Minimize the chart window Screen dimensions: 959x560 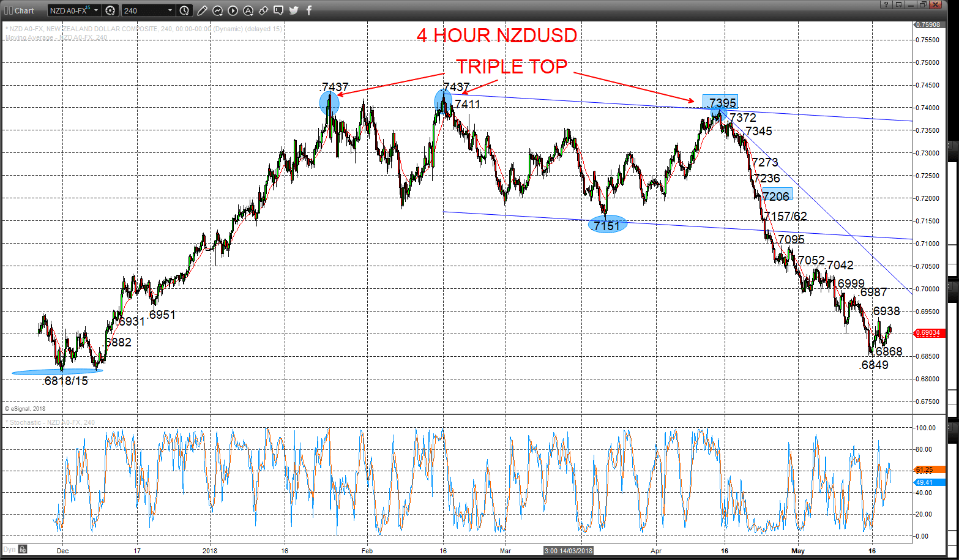[911, 4]
